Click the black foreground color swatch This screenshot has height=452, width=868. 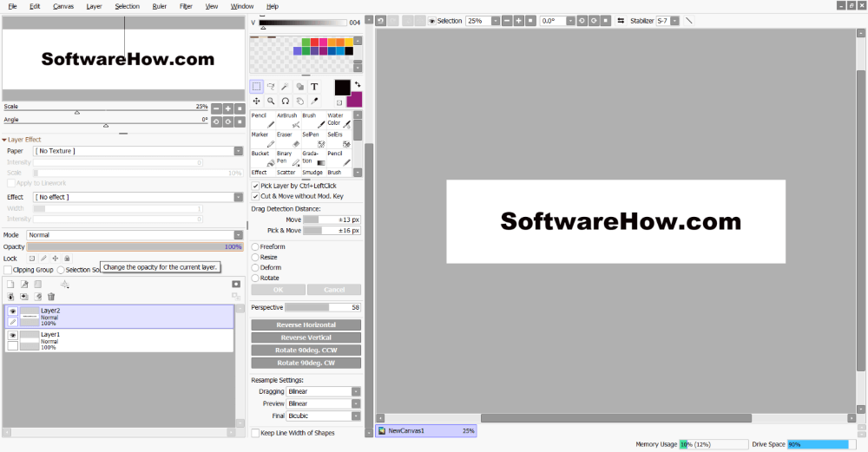point(342,88)
